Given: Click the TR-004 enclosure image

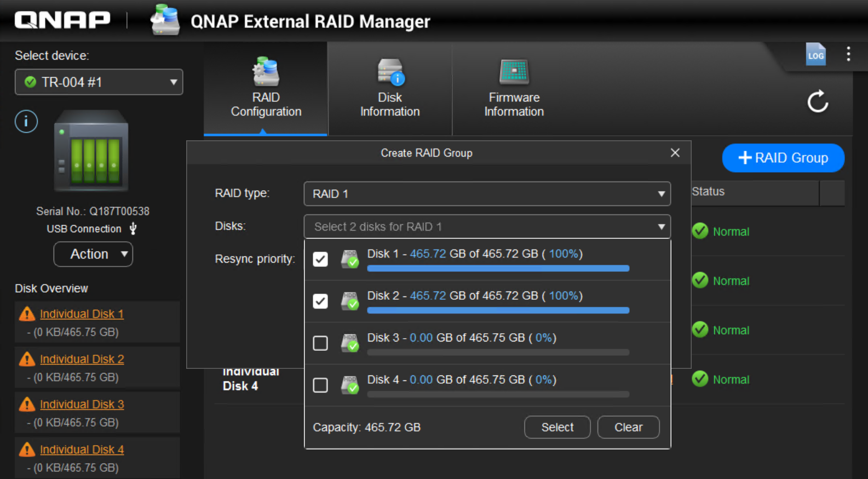Looking at the screenshot, I should (x=91, y=150).
